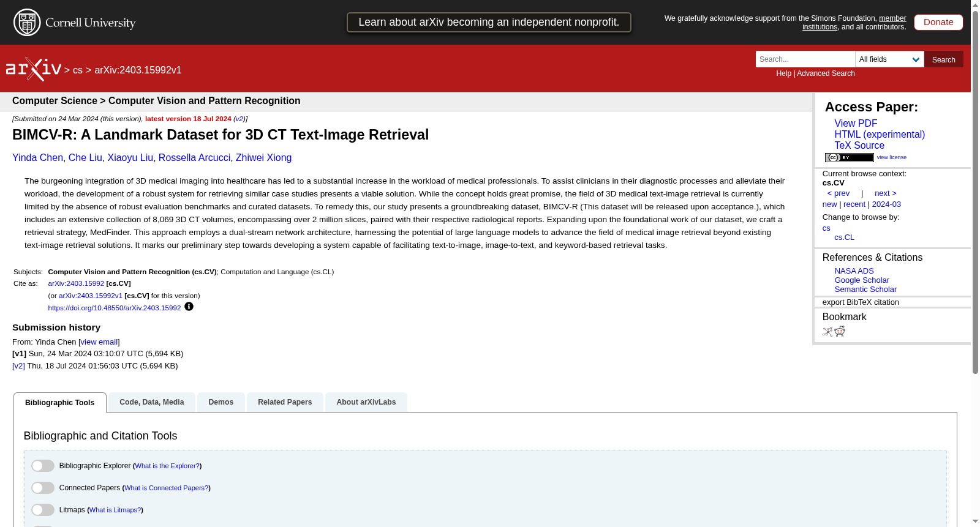The image size is (980, 527).
Task: Switch to the Related Papers tab
Action: pyautogui.click(x=285, y=402)
